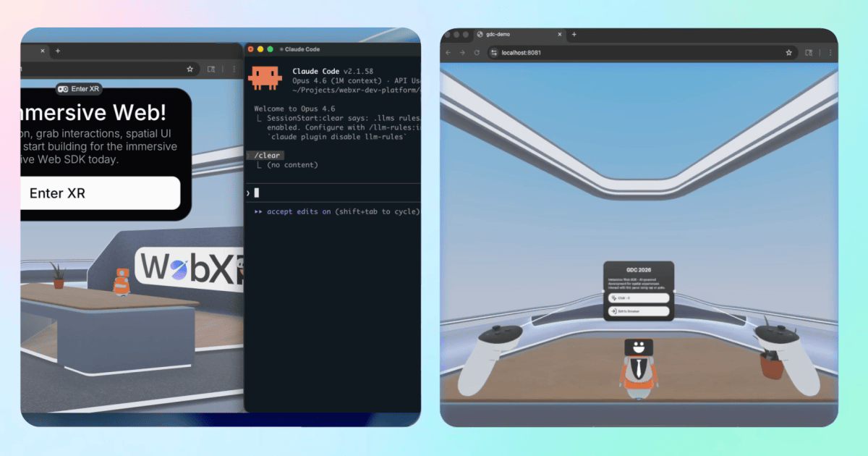
Task: Click the Claude Code terminal prompt line
Action: click(x=333, y=193)
